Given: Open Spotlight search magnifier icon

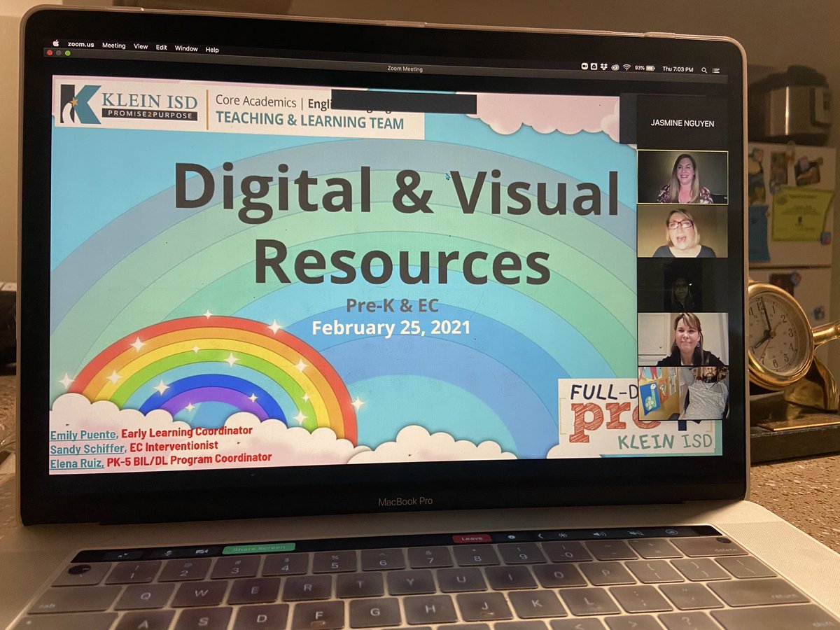Looking at the screenshot, I should point(704,70).
